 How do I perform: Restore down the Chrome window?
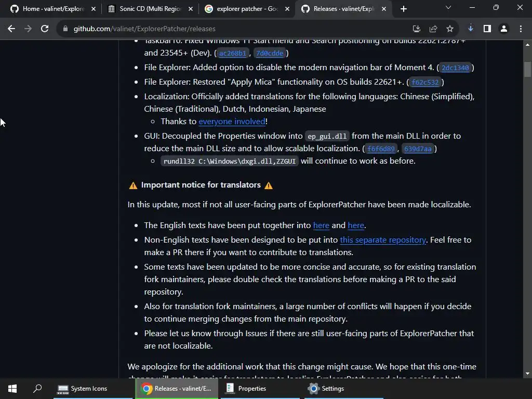click(496, 7)
